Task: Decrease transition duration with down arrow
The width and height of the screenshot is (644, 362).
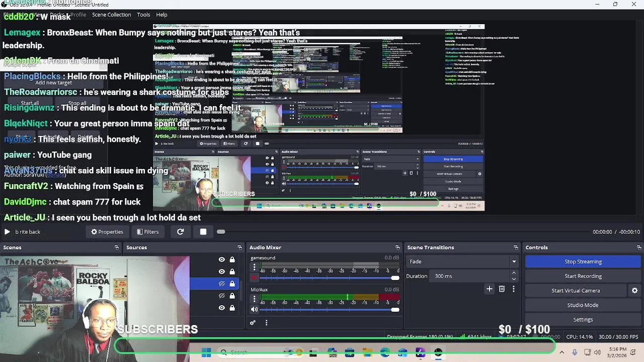Action: pos(514,279)
